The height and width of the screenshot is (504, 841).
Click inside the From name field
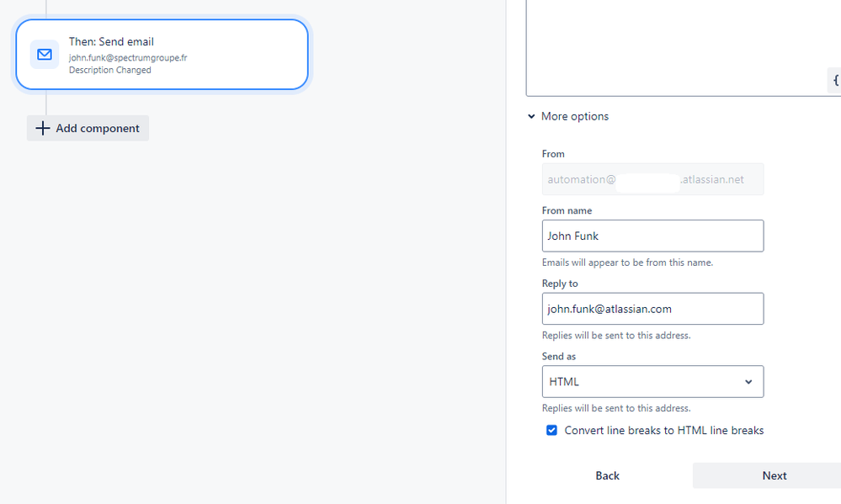tap(652, 236)
